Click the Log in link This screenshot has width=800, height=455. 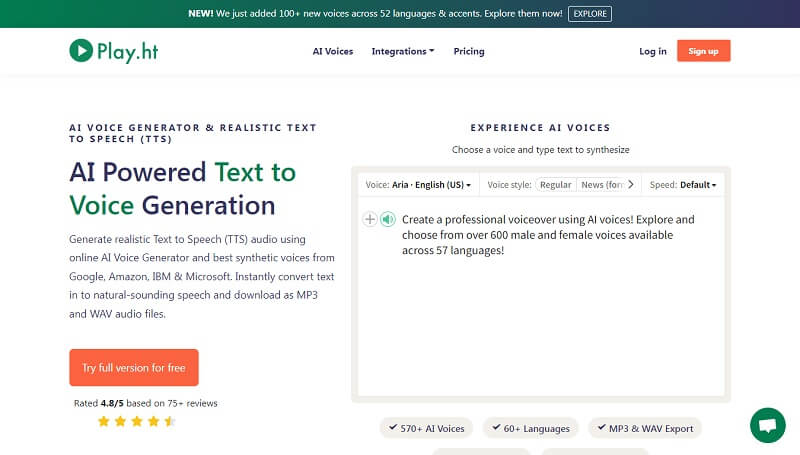tap(653, 51)
